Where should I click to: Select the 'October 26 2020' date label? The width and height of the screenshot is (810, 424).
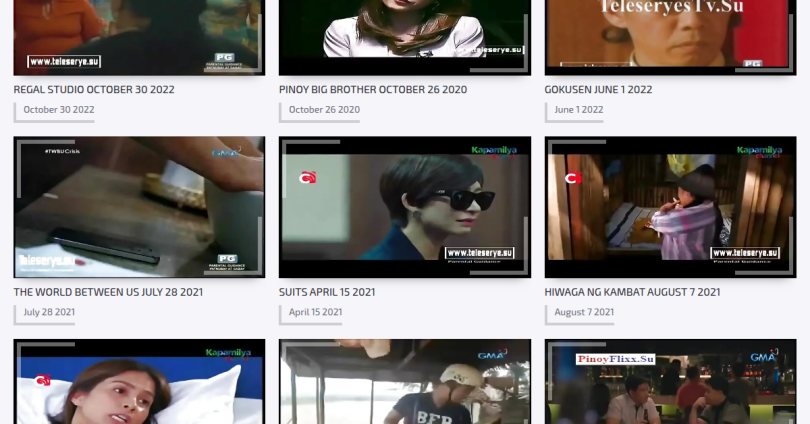[324, 110]
